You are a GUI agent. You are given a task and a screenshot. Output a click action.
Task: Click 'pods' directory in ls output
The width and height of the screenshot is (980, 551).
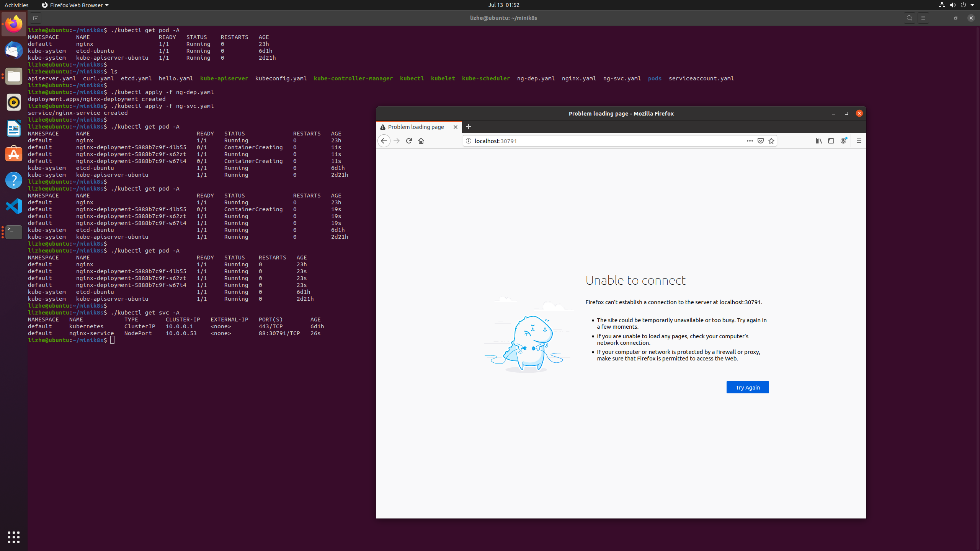point(655,78)
